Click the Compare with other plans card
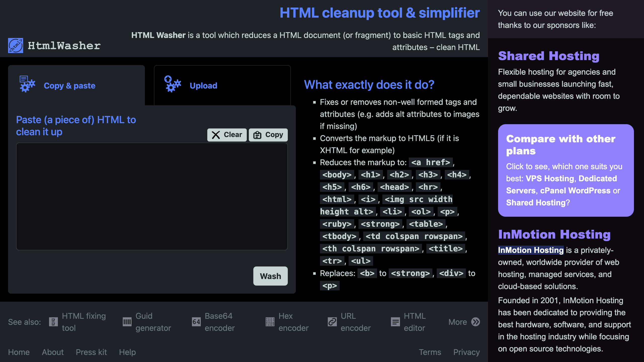644x362 pixels. 566,170
